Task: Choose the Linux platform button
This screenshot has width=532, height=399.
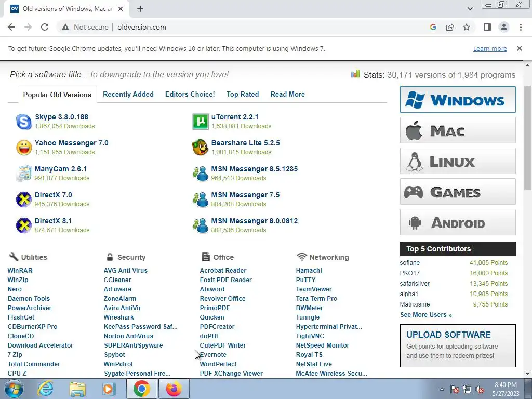Action: (x=458, y=161)
